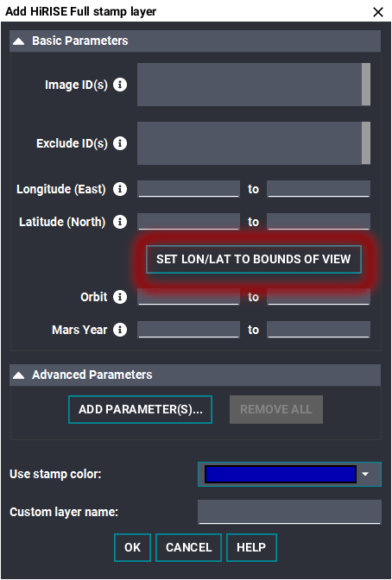Open the Longitude (East) info icon
Viewport: 392px width, 580px height.
click(x=119, y=189)
